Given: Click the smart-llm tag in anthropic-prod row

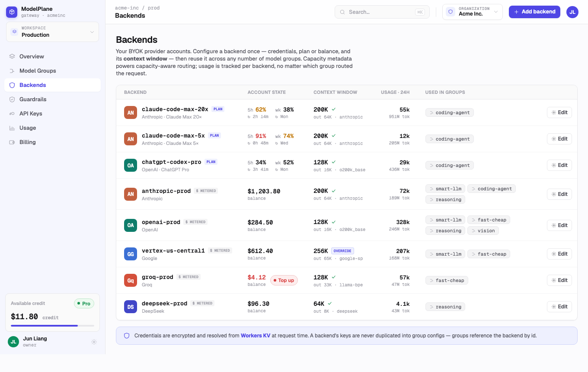Looking at the screenshot, I should 445,189.
